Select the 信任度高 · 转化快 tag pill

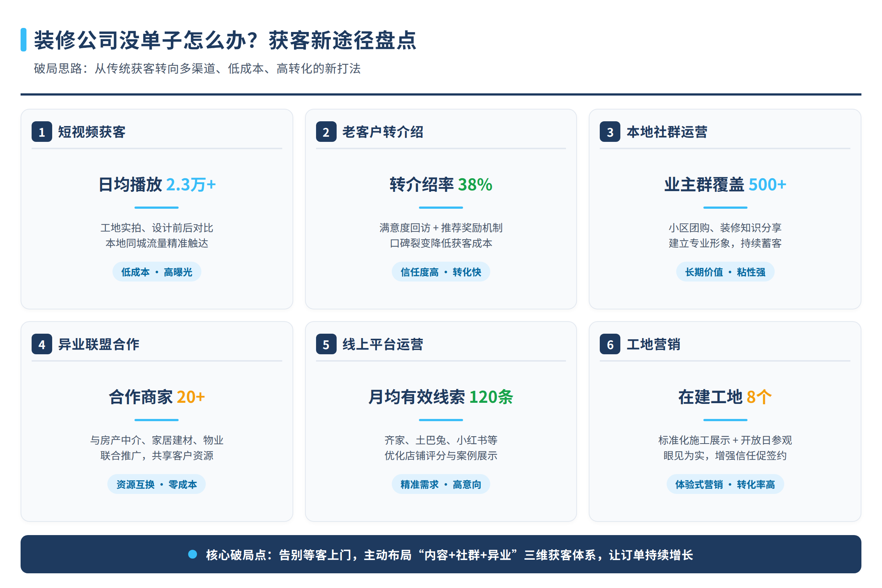[x=441, y=272]
